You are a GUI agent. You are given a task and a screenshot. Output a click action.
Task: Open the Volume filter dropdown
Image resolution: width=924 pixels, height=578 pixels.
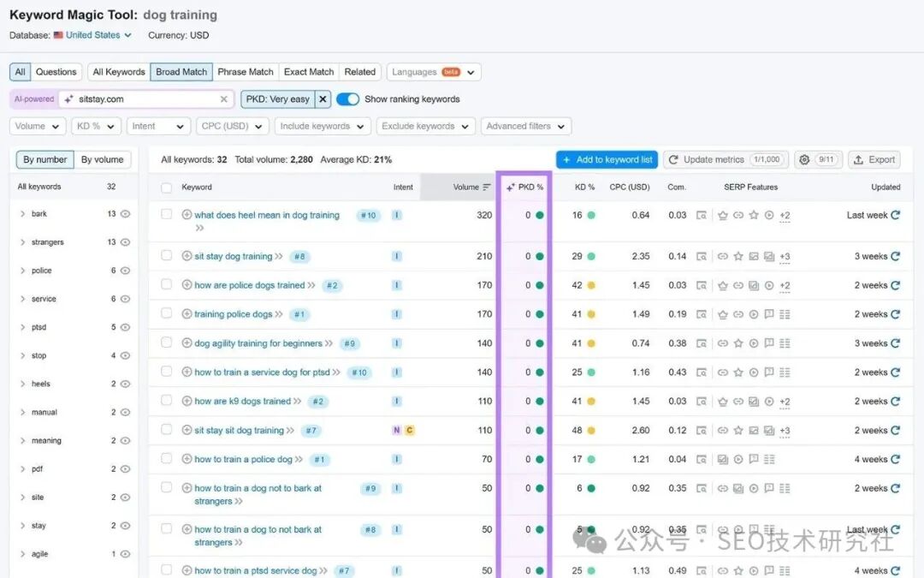(38, 126)
